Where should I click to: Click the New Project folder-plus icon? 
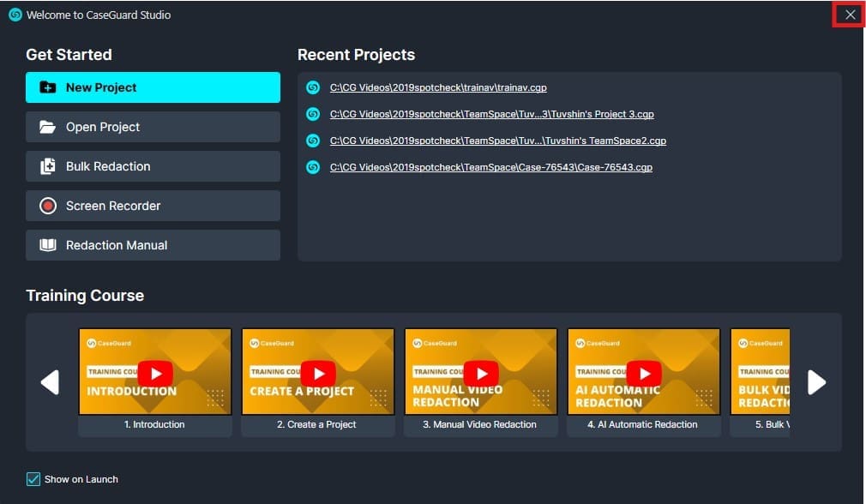pyautogui.click(x=48, y=87)
